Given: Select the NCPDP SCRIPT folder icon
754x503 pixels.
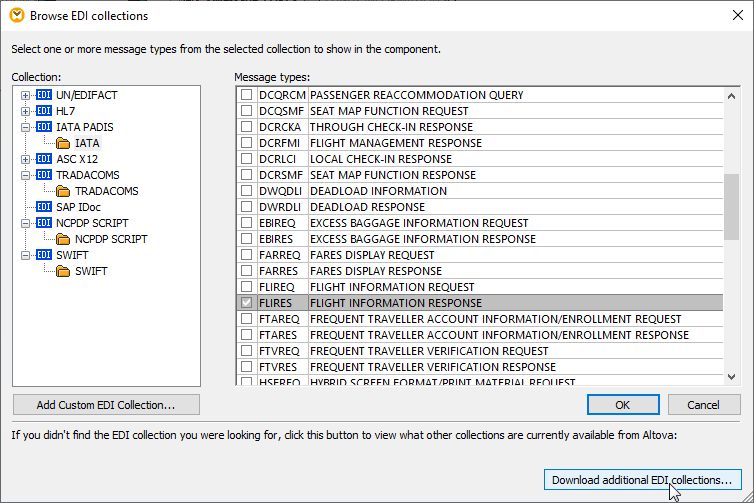Looking at the screenshot, I should click(x=63, y=239).
